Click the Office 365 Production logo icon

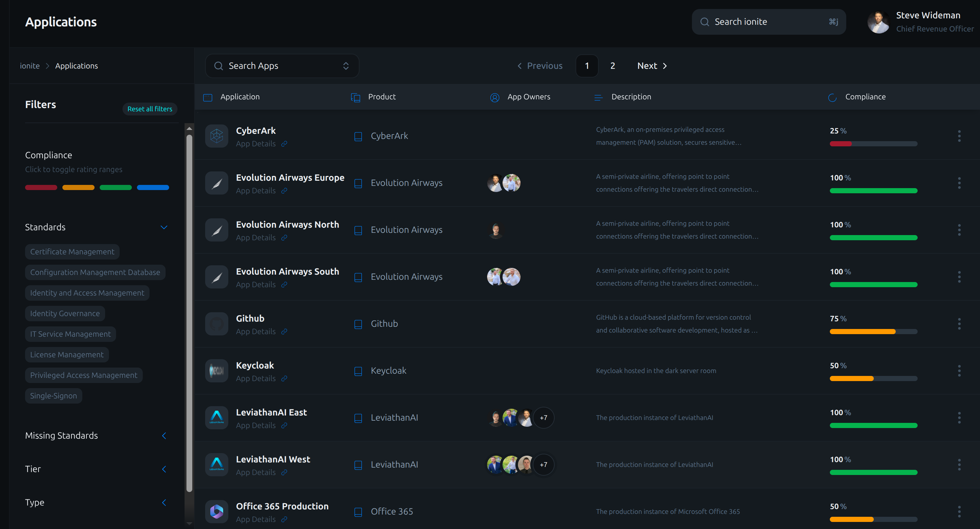tap(216, 512)
